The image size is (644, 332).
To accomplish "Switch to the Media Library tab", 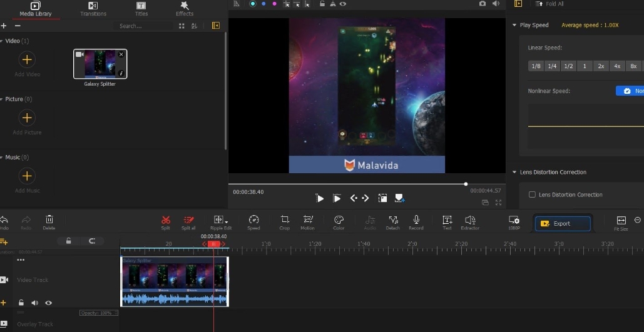I will point(36,9).
